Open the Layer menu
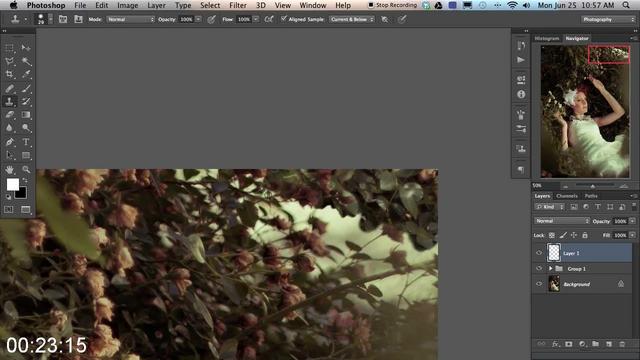 (157, 5)
